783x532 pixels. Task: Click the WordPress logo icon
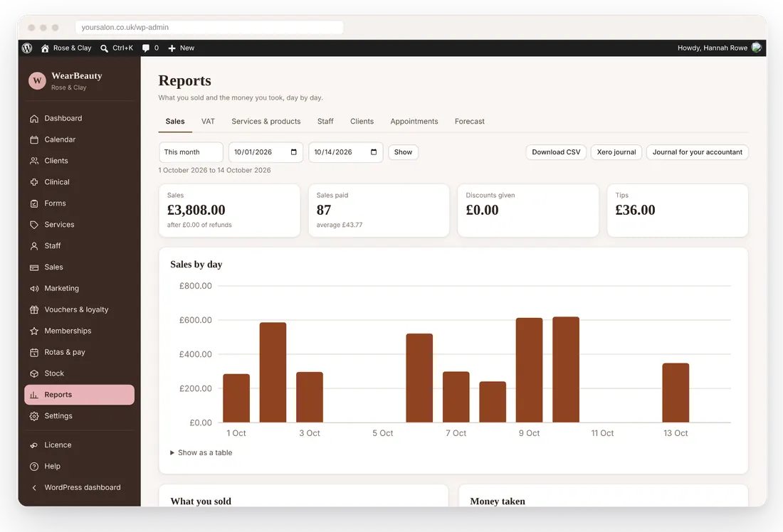pos(27,48)
